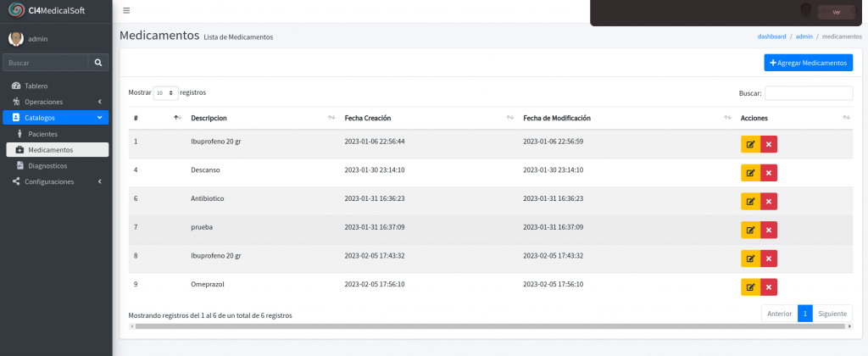Delete the prueba medication row
The image size is (868, 356).
point(769,230)
